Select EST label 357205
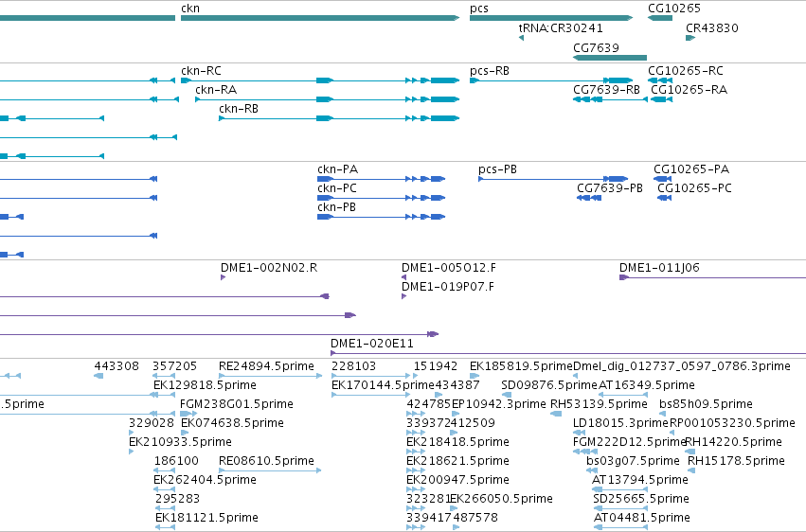The width and height of the screenshot is (806, 532). point(175,366)
